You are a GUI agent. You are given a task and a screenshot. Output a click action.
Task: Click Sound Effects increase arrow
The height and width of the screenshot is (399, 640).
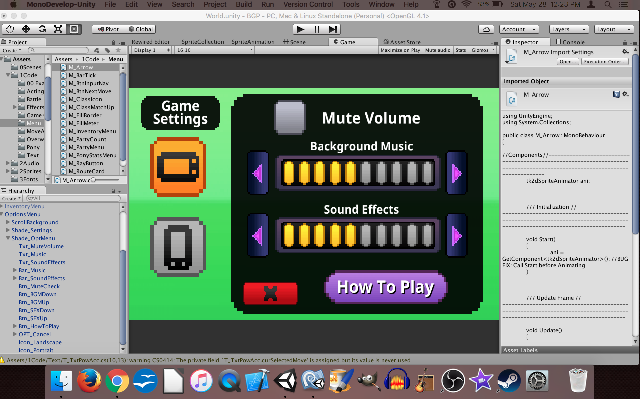click(457, 235)
